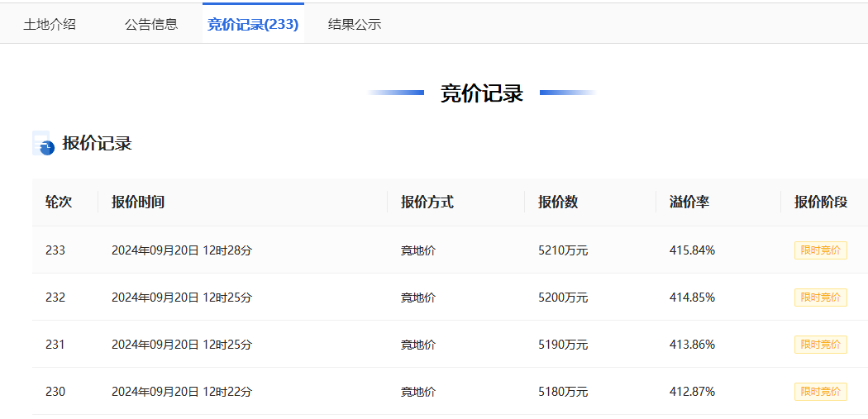Click bid time in round 232 row
This screenshot has width=868, height=419.
pyautogui.click(x=182, y=298)
